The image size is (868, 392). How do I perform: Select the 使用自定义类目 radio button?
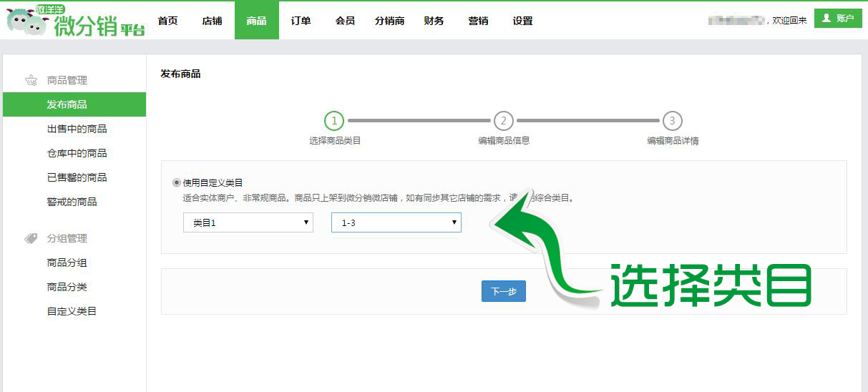pyautogui.click(x=177, y=182)
